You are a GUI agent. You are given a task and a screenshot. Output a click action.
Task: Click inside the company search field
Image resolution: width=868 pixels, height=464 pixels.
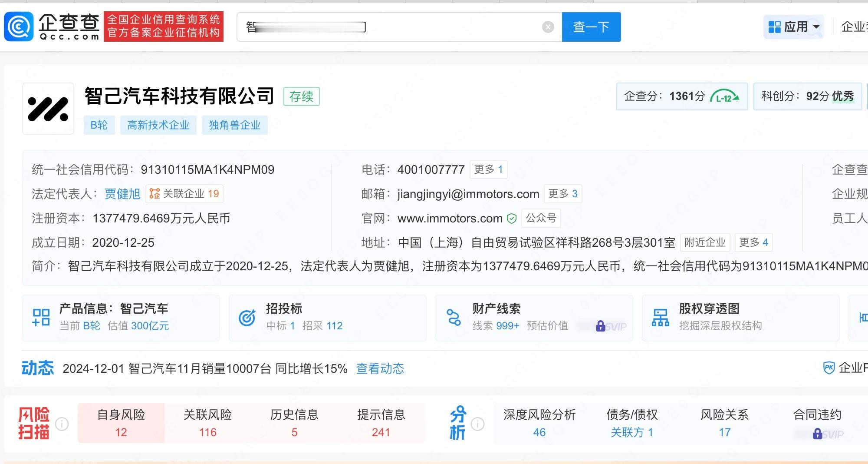click(x=399, y=27)
